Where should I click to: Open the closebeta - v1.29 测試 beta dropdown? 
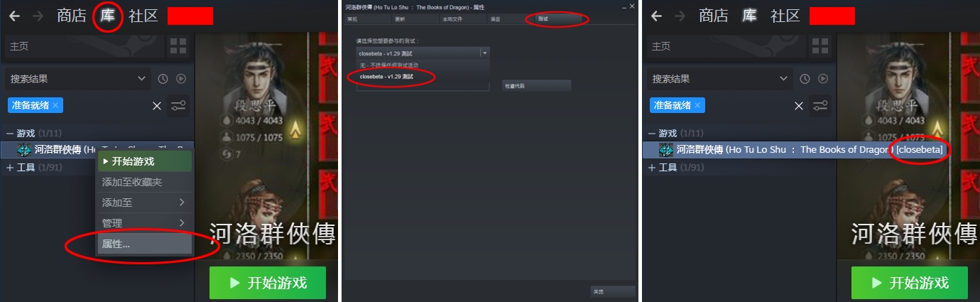click(x=423, y=53)
